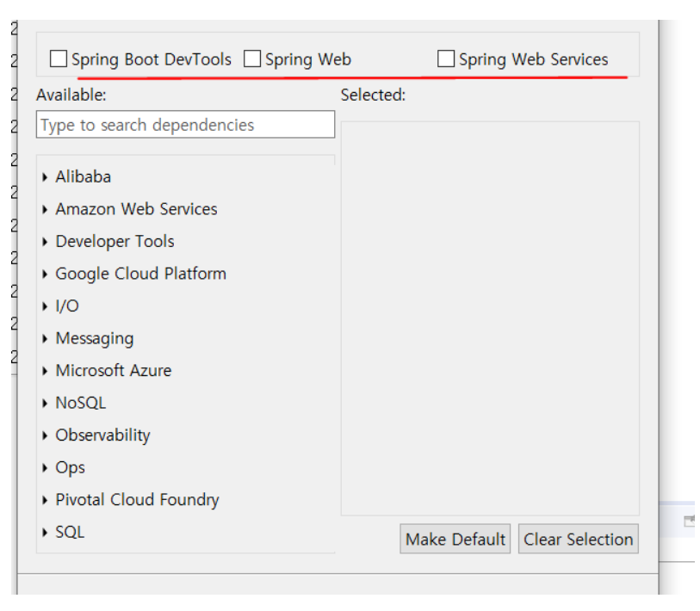Select the Amazon Web Services label
The width and height of the screenshot is (700, 611).
pos(136,209)
